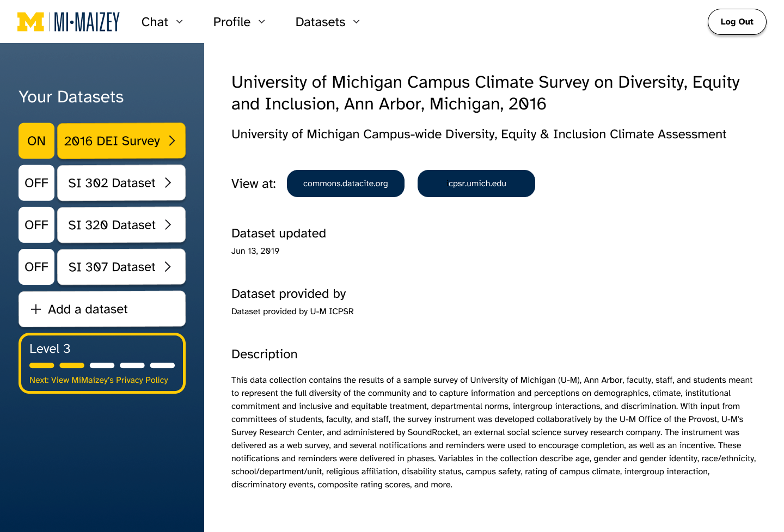This screenshot has width=784, height=532.
Task: Open the cpsr.umich.edu link
Action: click(476, 184)
